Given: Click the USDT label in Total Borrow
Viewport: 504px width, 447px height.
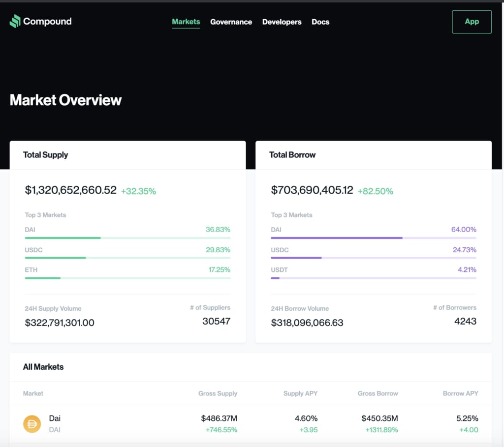Looking at the screenshot, I should tap(280, 270).
